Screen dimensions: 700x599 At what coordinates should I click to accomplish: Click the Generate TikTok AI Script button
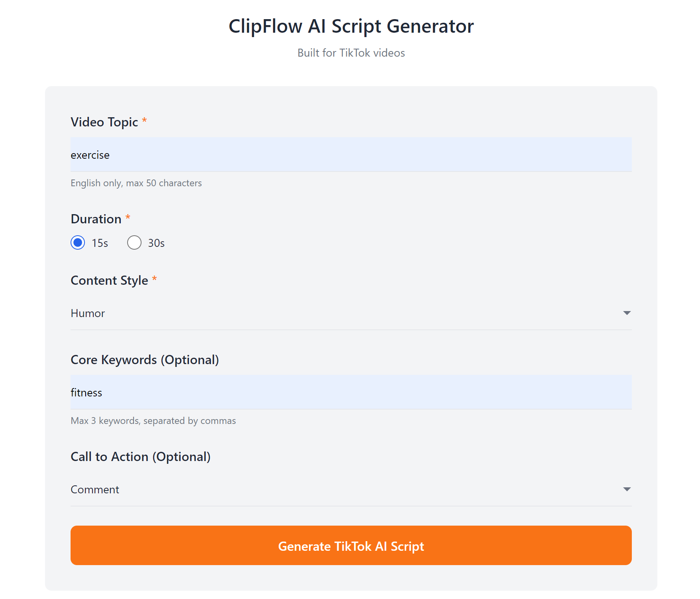pyautogui.click(x=351, y=546)
